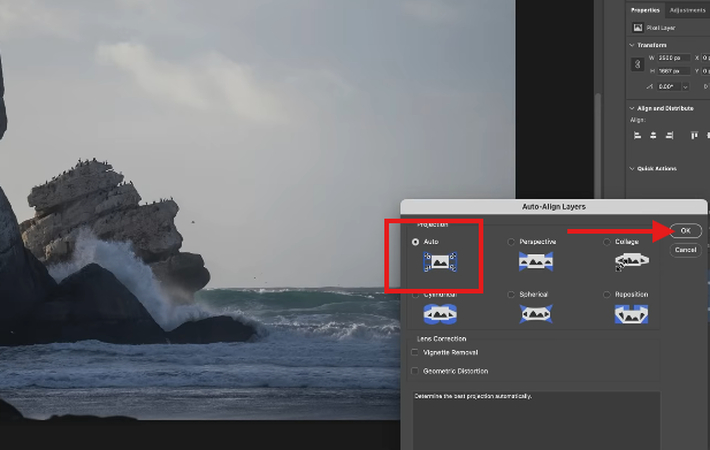Click the Collage projection preview icon
This screenshot has width=710, height=450.
pos(630,262)
